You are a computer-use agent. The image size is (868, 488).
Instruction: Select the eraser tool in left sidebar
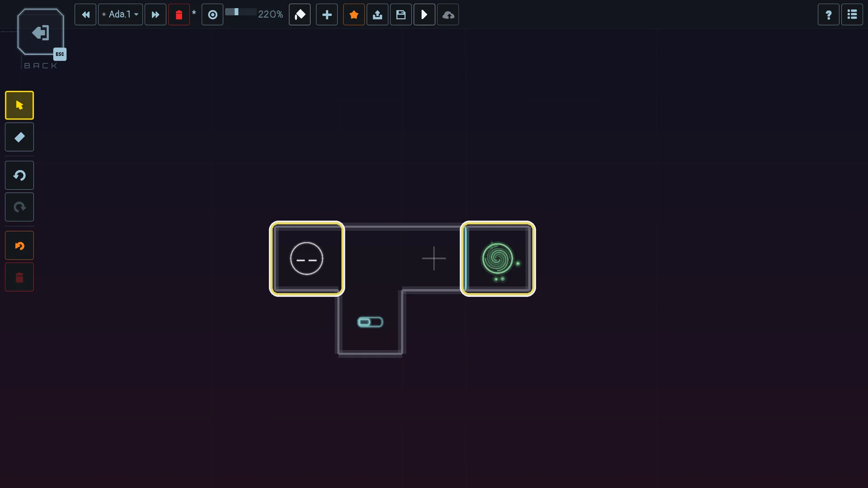coord(19,137)
